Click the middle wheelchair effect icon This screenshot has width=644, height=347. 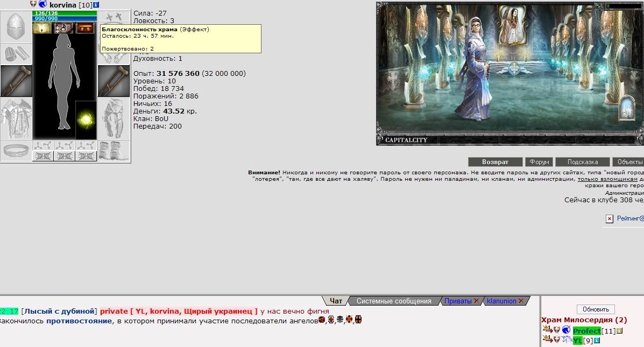(x=63, y=28)
